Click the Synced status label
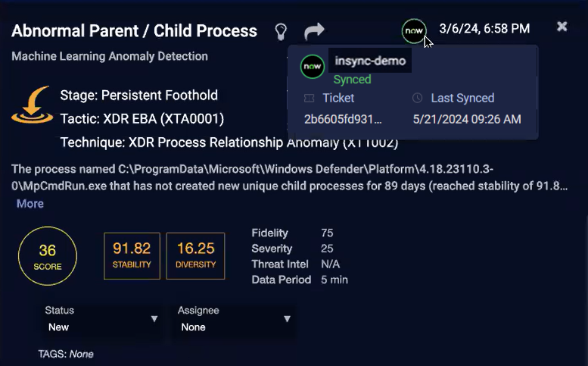Screen dimensions: 588x366 point(352,79)
